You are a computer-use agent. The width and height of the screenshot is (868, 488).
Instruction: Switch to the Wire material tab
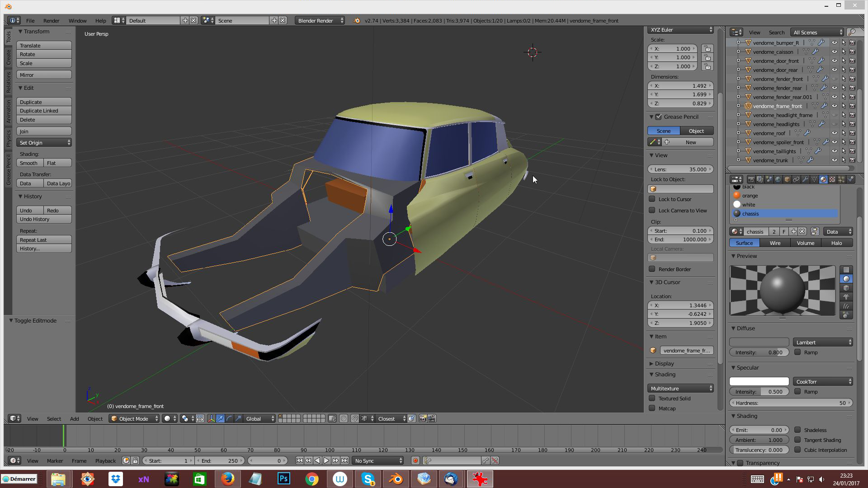point(775,243)
